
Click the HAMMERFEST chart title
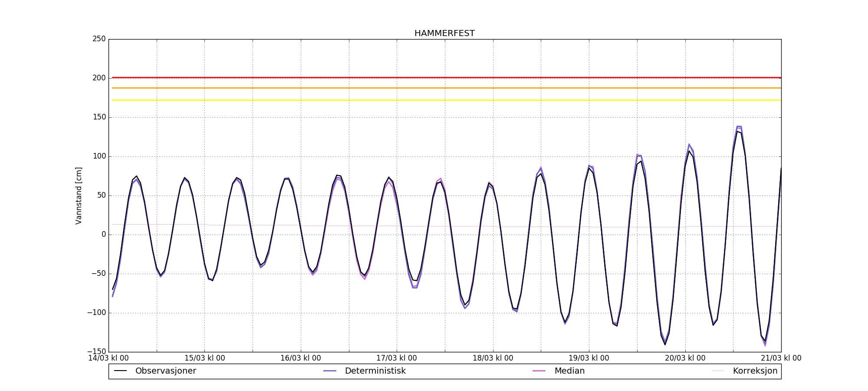point(444,33)
